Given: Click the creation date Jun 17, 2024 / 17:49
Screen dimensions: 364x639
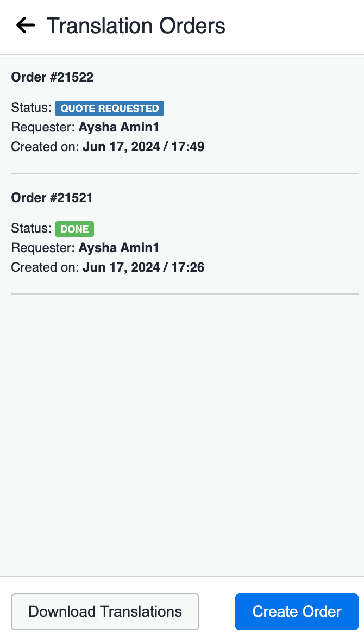Looking at the screenshot, I should pyautogui.click(x=143, y=147).
